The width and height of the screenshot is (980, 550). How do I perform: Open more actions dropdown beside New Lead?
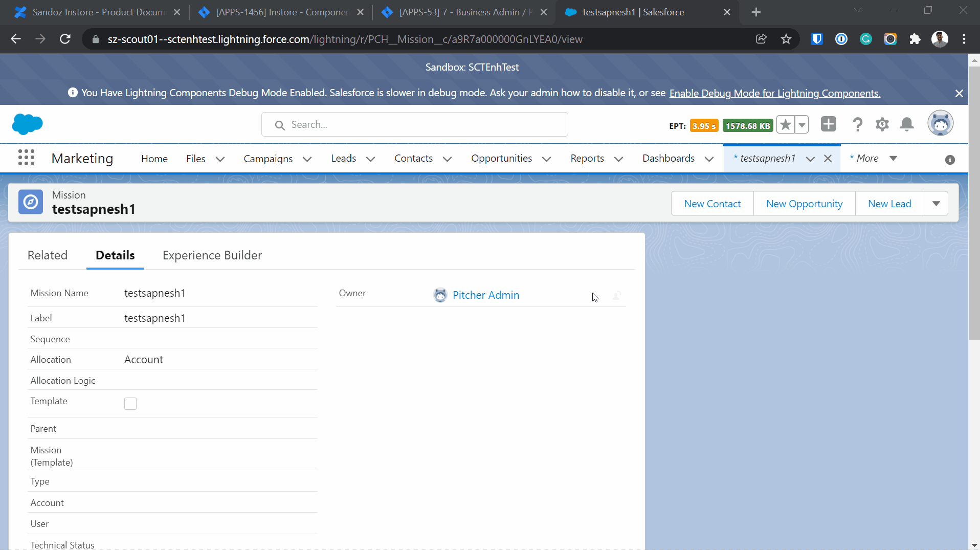point(936,204)
